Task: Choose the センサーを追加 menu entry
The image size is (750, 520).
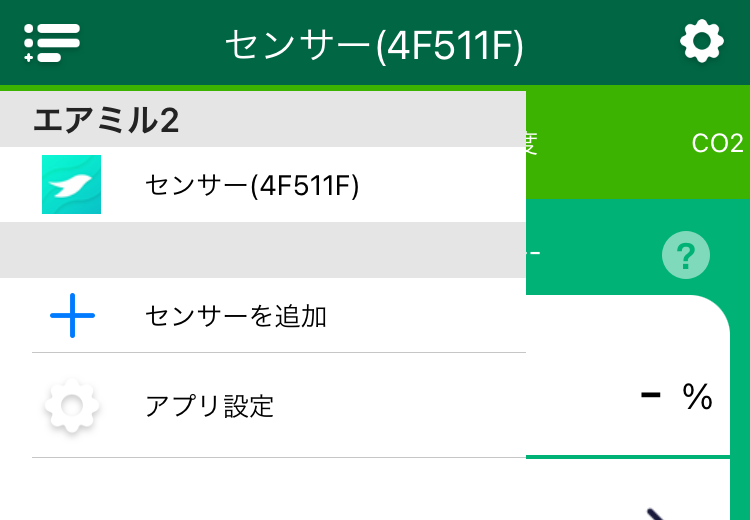Action: tap(236, 316)
